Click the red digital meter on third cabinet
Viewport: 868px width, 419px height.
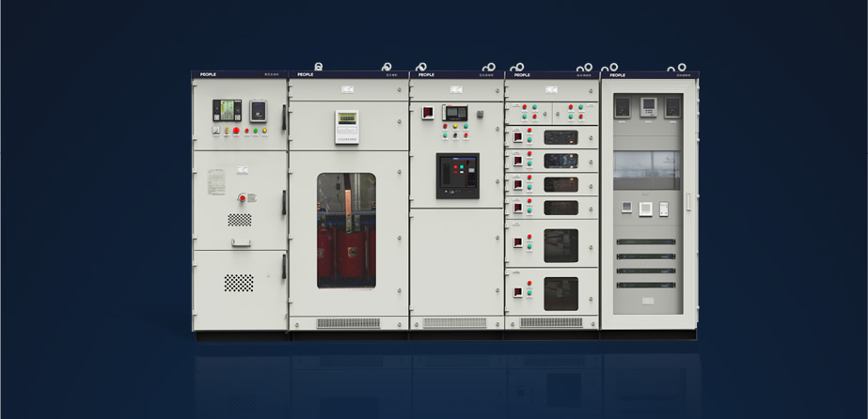point(427,112)
